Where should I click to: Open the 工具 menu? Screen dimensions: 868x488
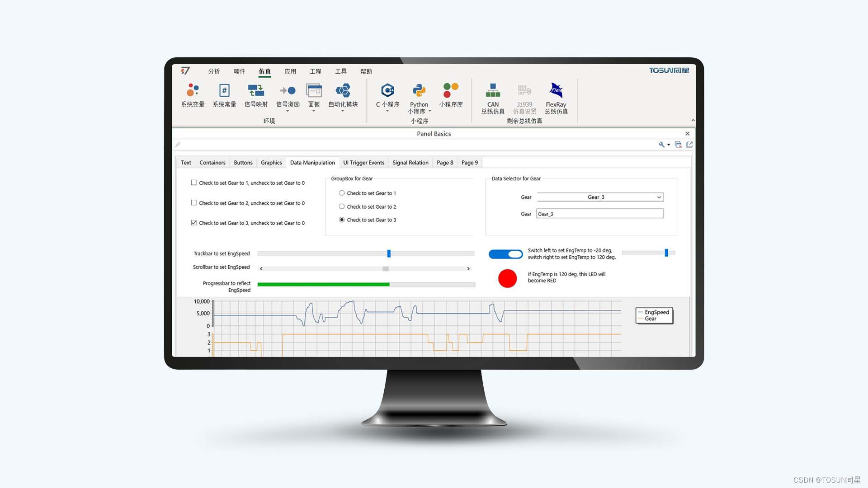click(340, 71)
